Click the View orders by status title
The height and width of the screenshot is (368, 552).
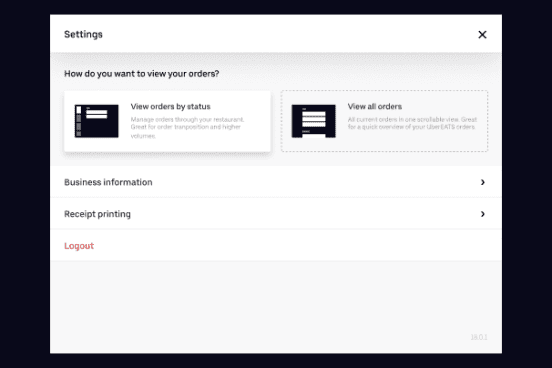(x=170, y=106)
